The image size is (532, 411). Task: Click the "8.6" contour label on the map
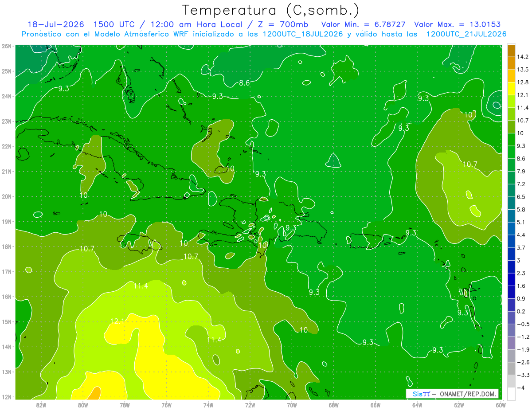coord(245,83)
